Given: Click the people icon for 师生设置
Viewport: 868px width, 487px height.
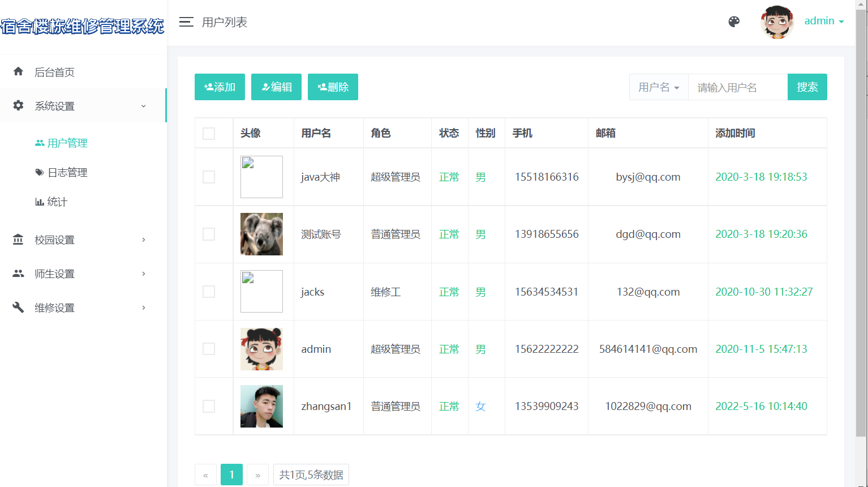Looking at the screenshot, I should (18, 274).
